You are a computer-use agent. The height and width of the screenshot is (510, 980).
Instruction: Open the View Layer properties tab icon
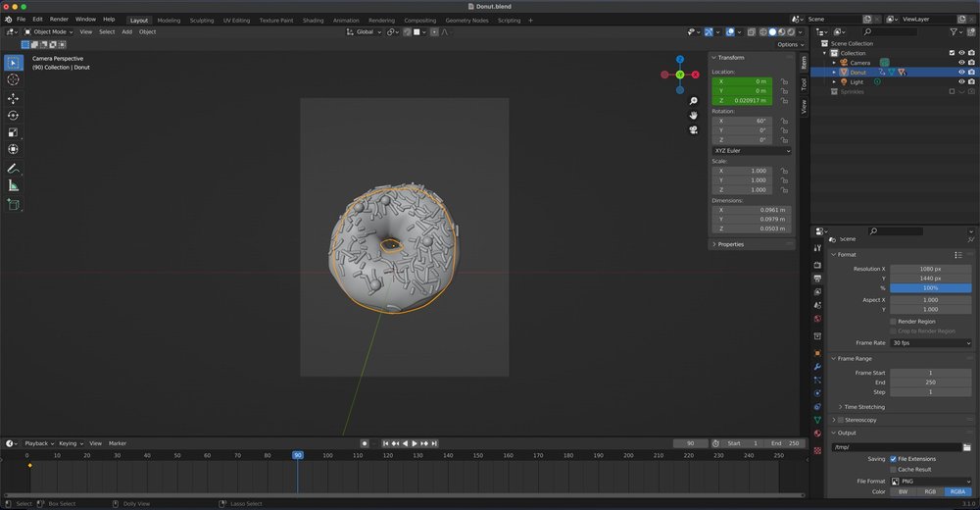(x=817, y=291)
